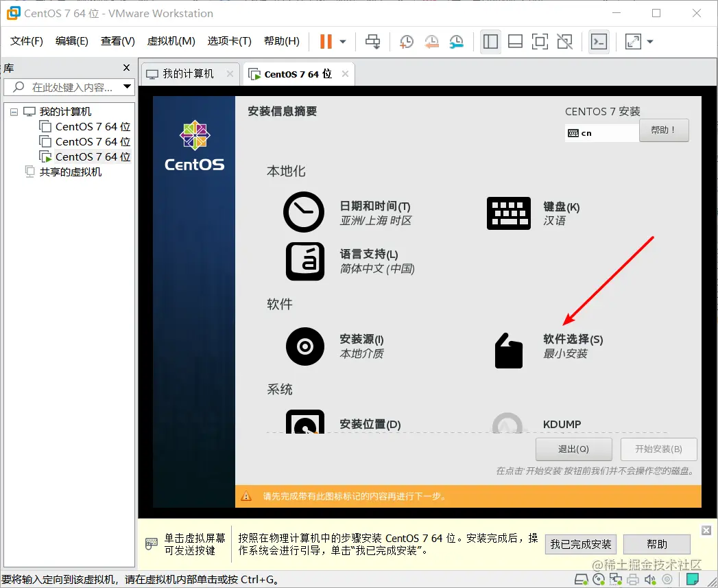Open the console view icon
Viewport: 718px width, 588px height.
click(599, 42)
